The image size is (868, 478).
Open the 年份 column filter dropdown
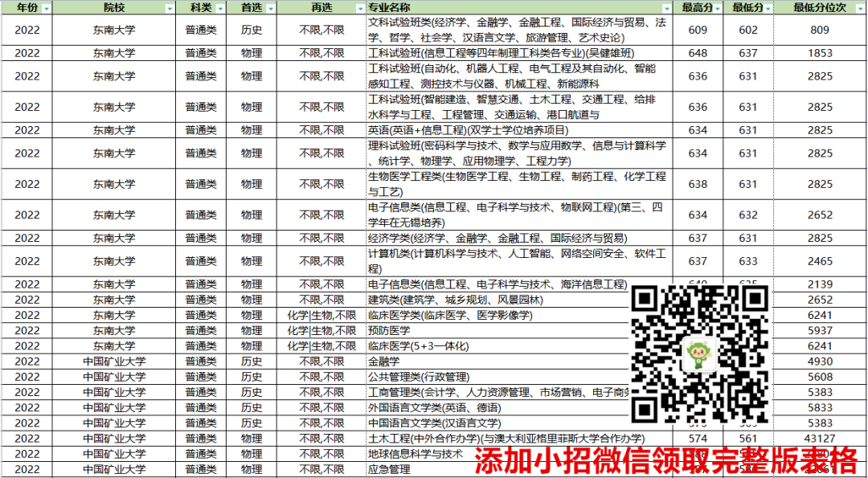point(46,8)
